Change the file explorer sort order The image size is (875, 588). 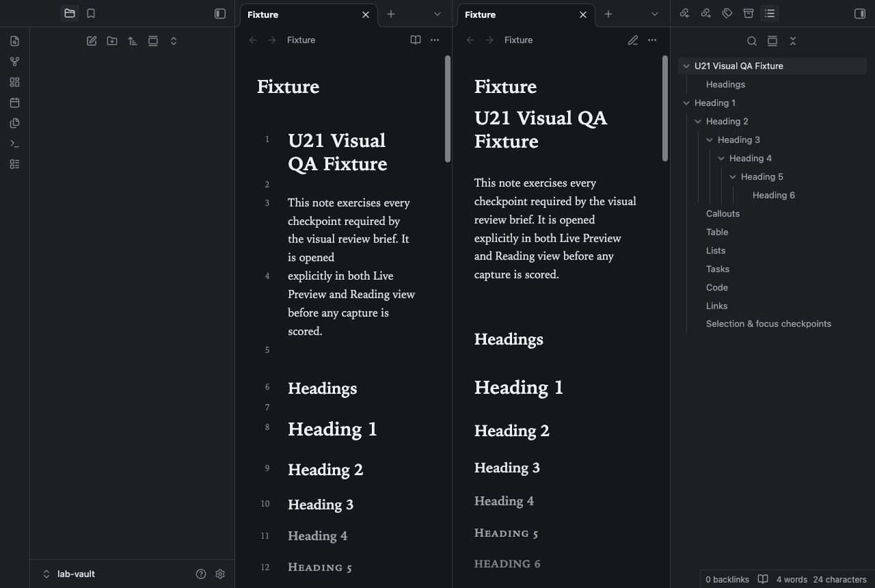coord(133,41)
